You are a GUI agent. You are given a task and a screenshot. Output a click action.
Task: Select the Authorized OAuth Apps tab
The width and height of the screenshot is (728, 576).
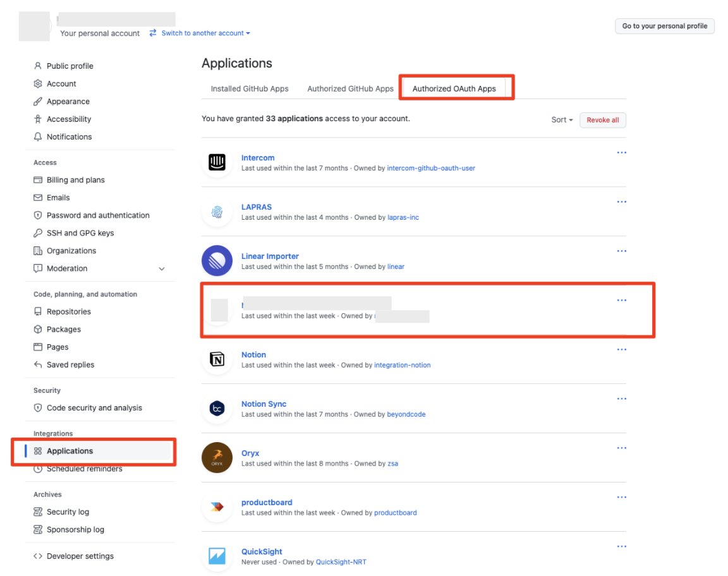454,88
